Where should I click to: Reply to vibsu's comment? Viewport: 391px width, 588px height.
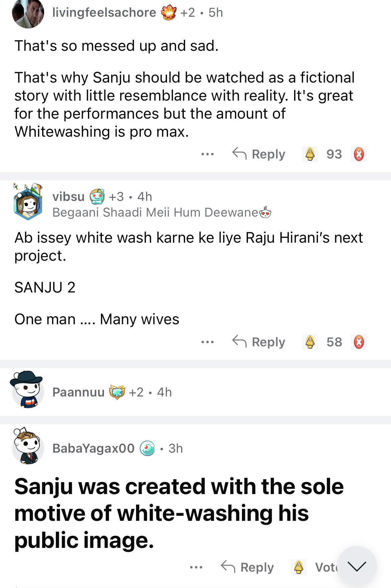point(259,342)
